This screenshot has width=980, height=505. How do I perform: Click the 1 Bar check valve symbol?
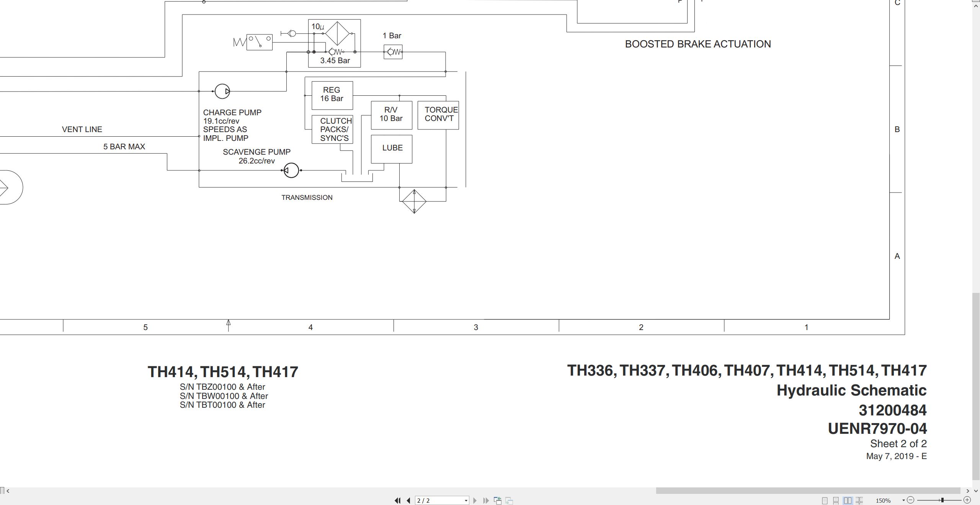(393, 52)
